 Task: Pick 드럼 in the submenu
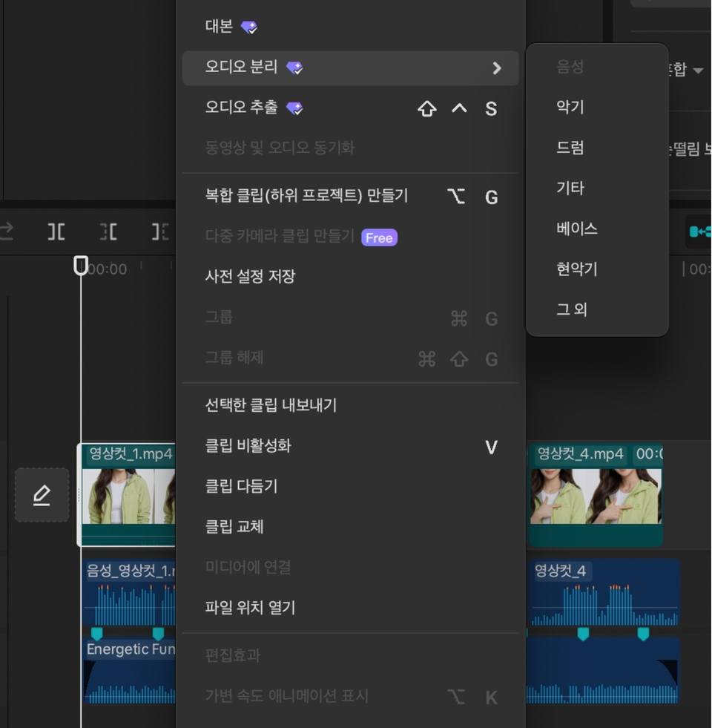pyautogui.click(x=597, y=148)
